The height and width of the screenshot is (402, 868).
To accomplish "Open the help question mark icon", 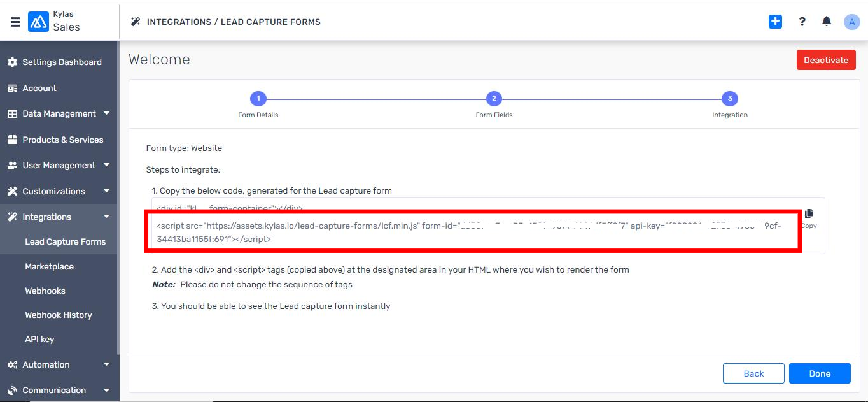I will click(802, 22).
